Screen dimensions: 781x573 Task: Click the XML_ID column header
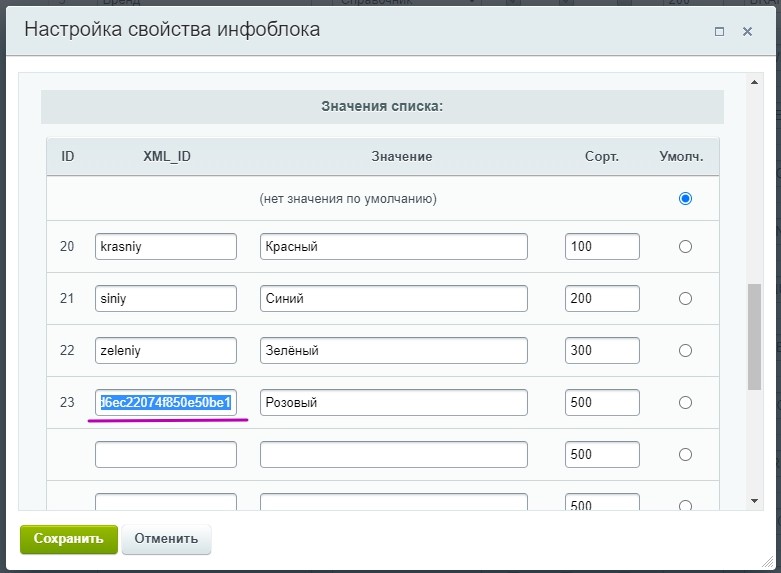pyautogui.click(x=167, y=156)
